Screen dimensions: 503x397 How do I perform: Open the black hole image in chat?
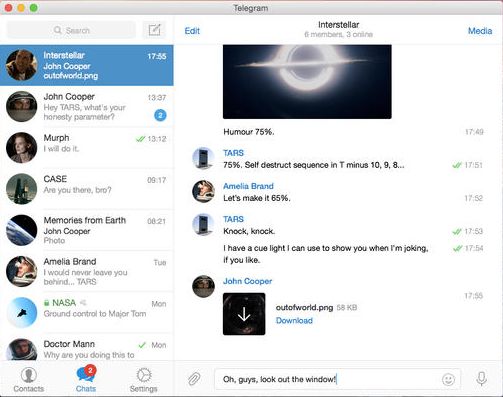coord(307,82)
